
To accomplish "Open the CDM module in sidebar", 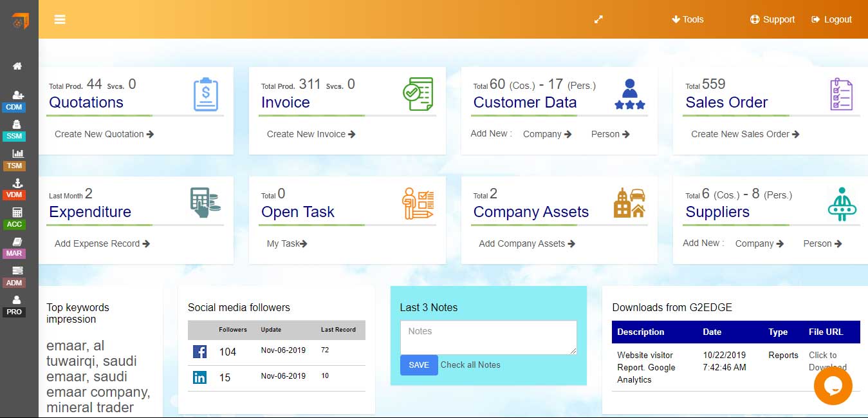I will click(x=15, y=102).
